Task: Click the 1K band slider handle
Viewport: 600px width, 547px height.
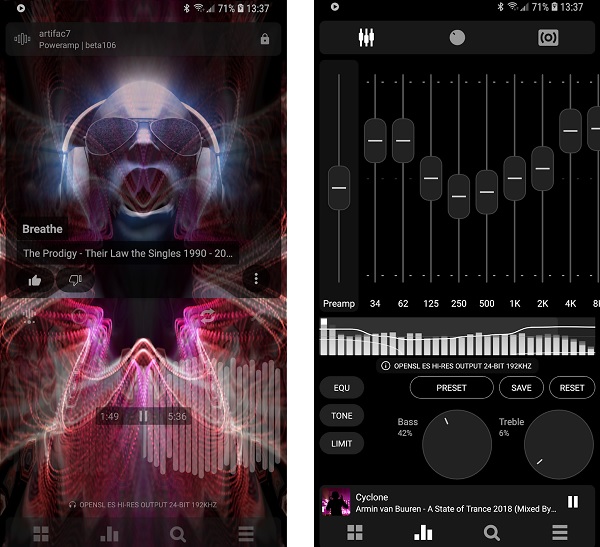Action: [x=515, y=178]
